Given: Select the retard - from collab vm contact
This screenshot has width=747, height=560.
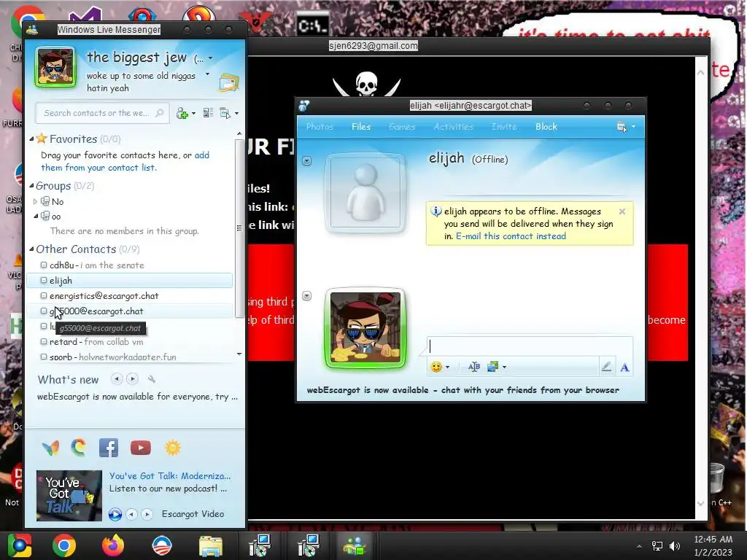Looking at the screenshot, I should pyautogui.click(x=130, y=342).
